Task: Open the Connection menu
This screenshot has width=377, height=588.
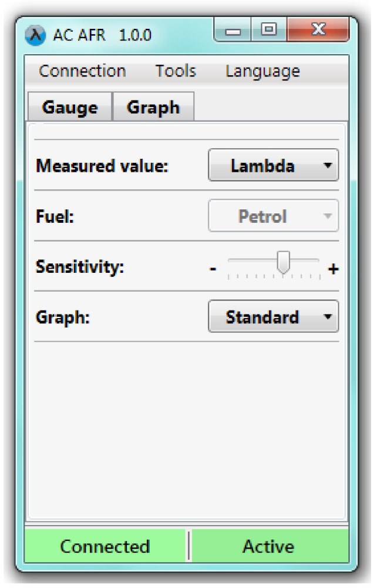Action: [82, 71]
